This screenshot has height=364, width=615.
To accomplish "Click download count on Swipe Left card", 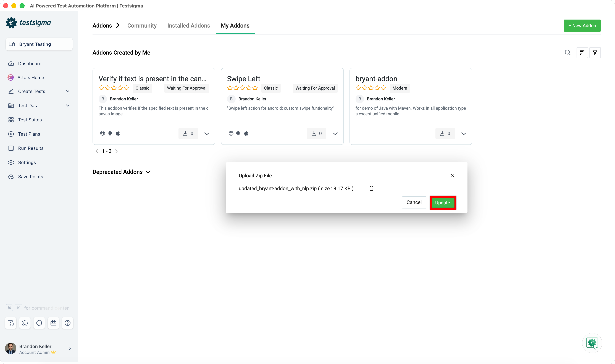I will pyautogui.click(x=316, y=133).
